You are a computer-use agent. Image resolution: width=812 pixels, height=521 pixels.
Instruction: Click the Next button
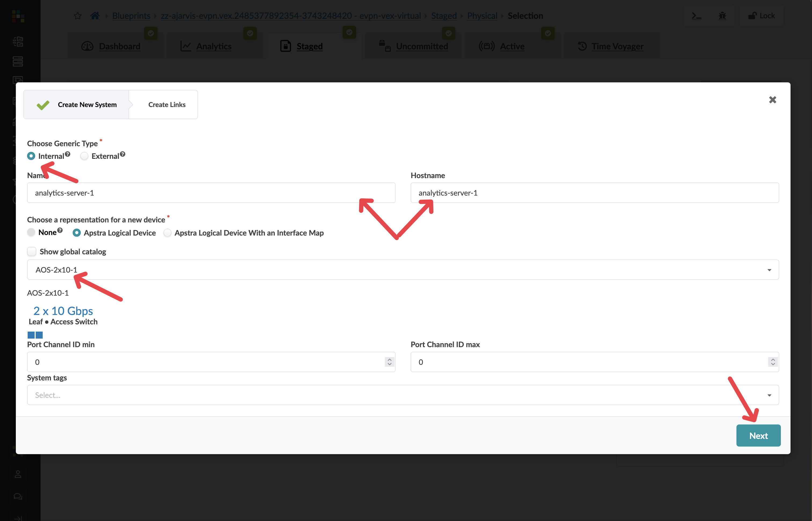point(758,435)
